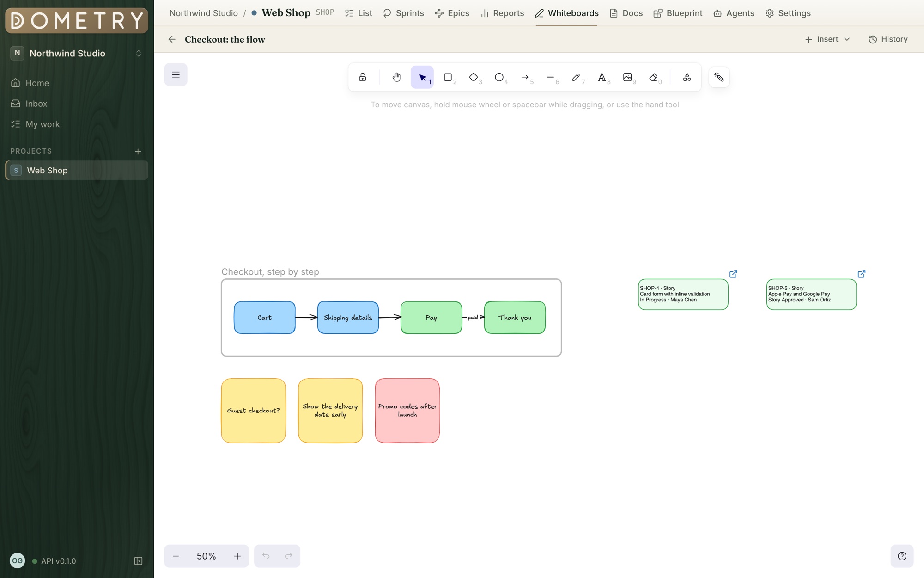Select the Arrow tool
Screen dimensions: 924x578
click(x=525, y=77)
